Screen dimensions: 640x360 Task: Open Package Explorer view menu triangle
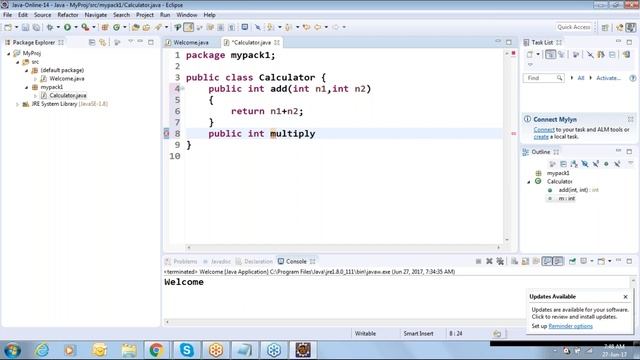[x=131, y=42]
